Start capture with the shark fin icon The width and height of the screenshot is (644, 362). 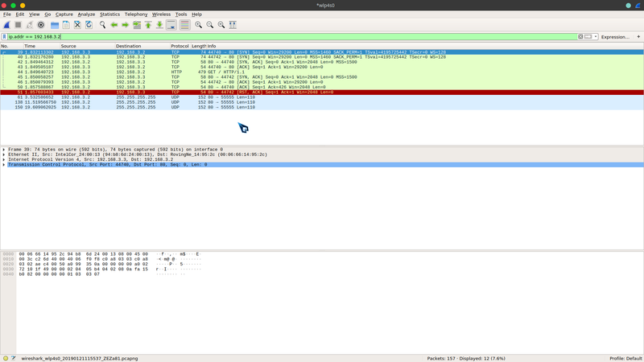(x=6, y=25)
